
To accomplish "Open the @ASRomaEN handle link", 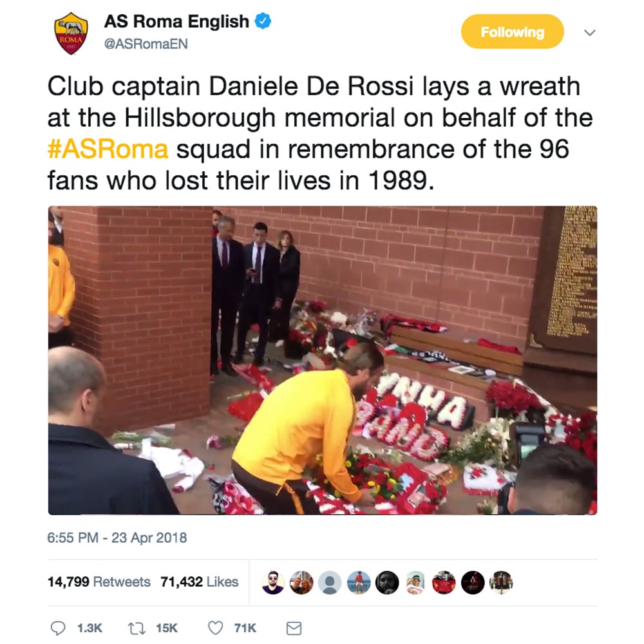I will [146, 44].
